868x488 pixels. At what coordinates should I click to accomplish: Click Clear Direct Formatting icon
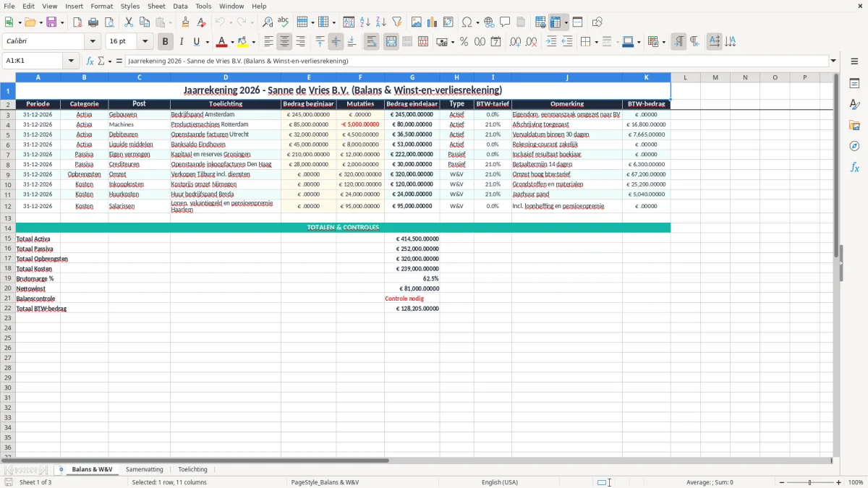pyautogui.click(x=201, y=22)
